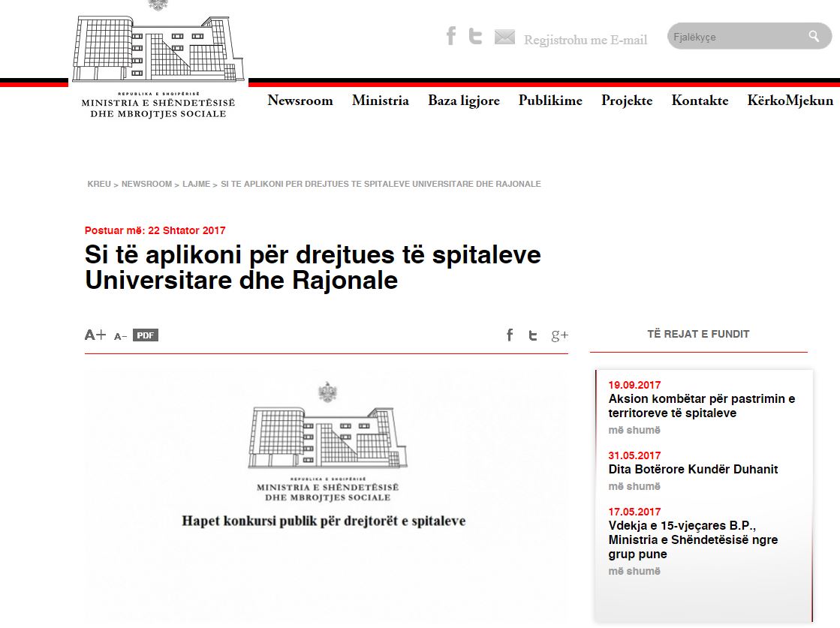840x628 pixels.
Task: Open the Ministria menu item
Action: (380, 101)
